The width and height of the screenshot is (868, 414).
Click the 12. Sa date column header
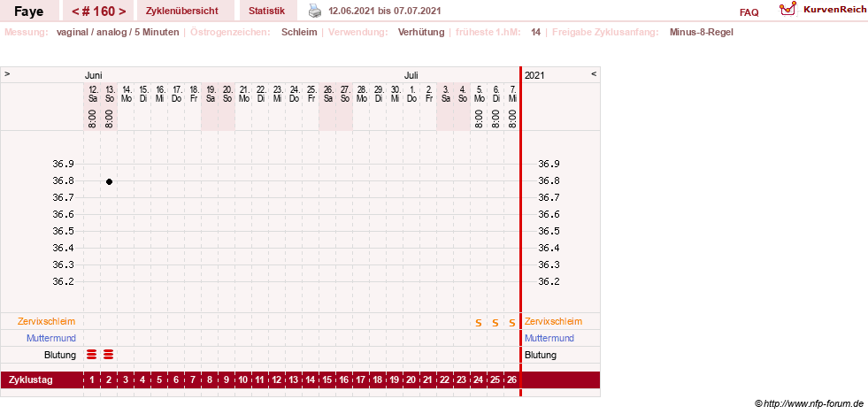tap(93, 94)
